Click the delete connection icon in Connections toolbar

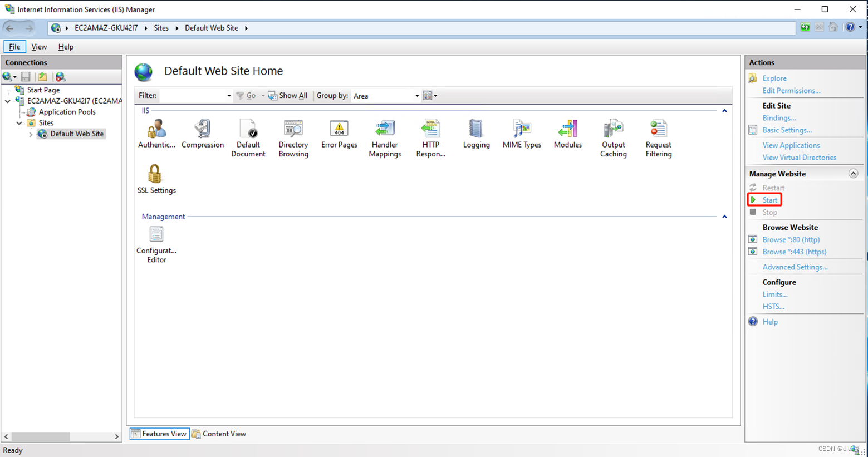coord(60,77)
